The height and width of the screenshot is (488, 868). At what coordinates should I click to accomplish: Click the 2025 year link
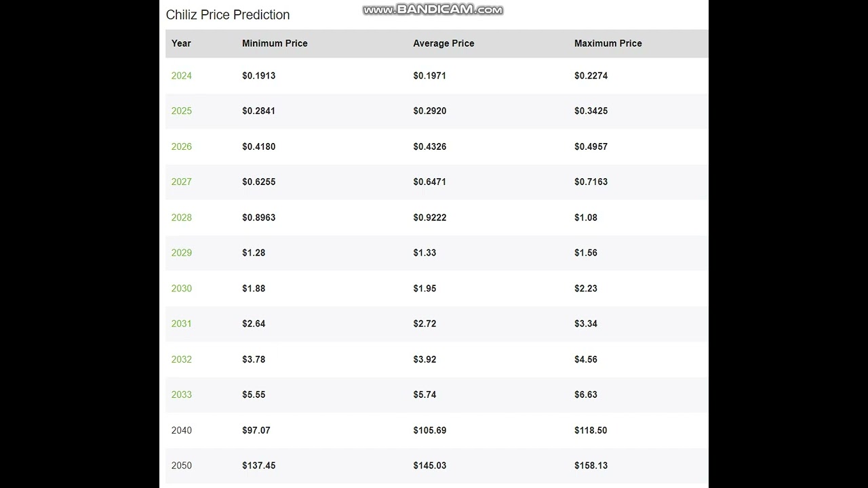[x=181, y=111]
